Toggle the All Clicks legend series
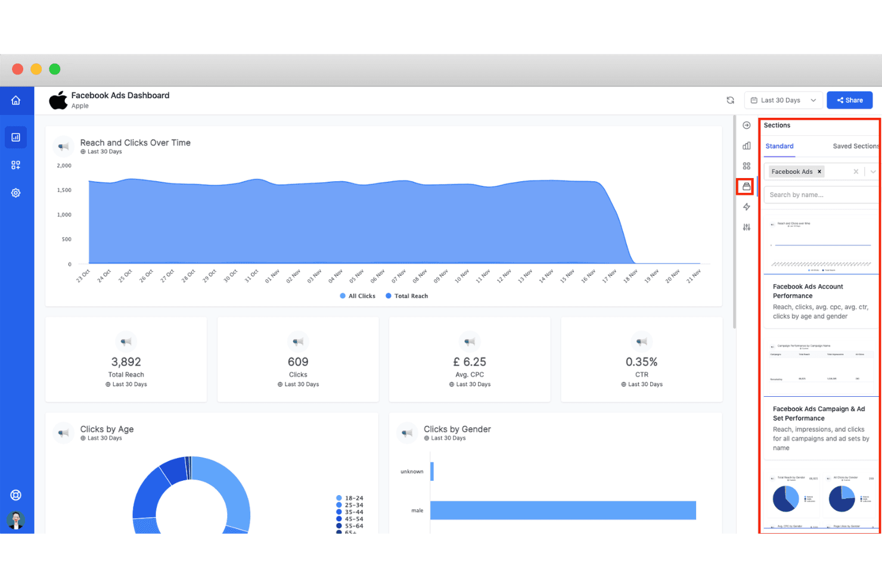This screenshot has height=588, width=882. tap(358, 296)
